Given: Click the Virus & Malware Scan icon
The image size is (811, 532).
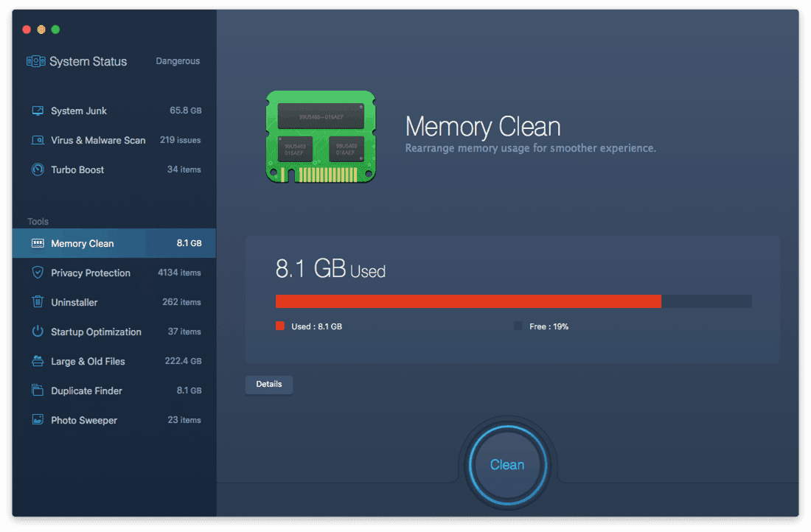Looking at the screenshot, I should (x=38, y=140).
